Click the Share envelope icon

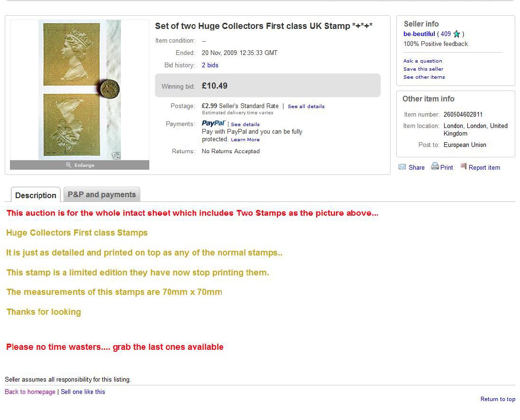tap(402, 167)
